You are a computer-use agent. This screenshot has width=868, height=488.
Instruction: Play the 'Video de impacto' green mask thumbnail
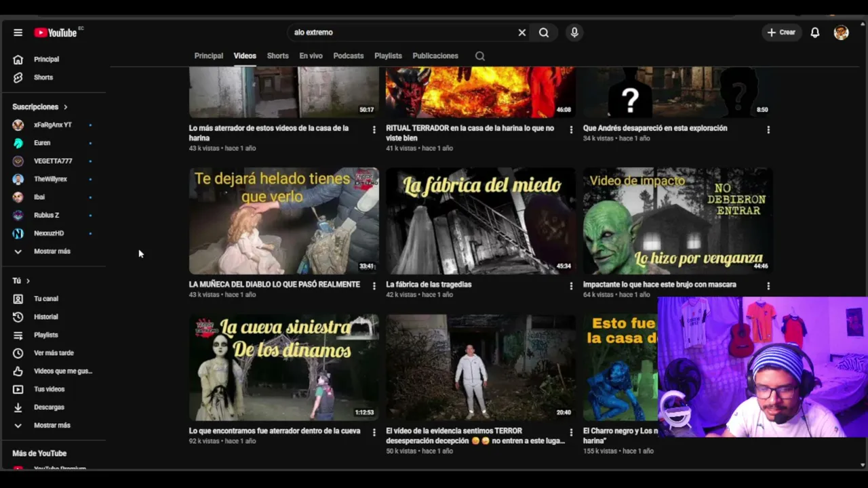click(678, 221)
